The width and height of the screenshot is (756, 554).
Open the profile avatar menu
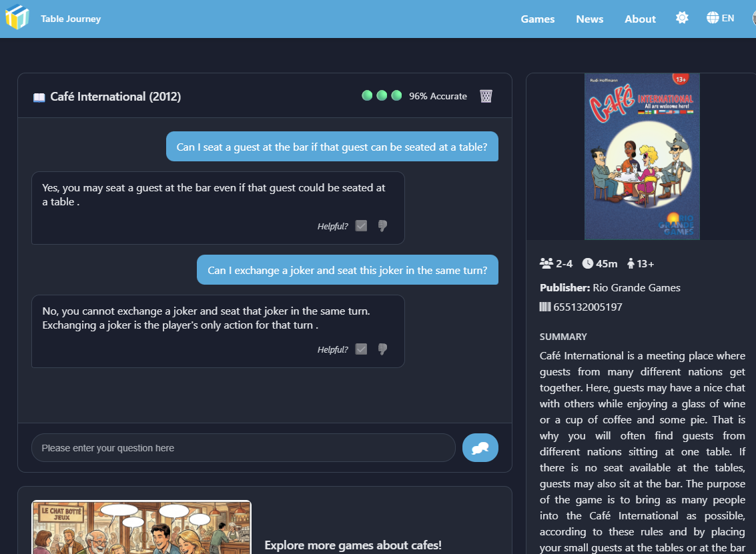click(753, 19)
